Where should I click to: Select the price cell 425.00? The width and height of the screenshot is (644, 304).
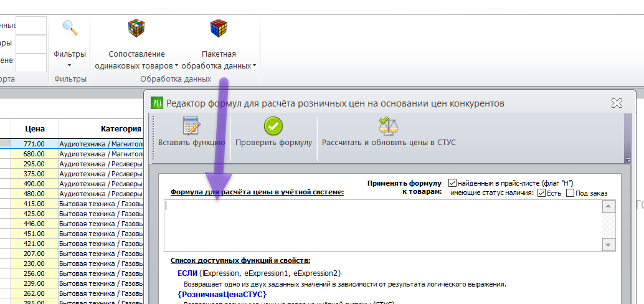(x=34, y=214)
